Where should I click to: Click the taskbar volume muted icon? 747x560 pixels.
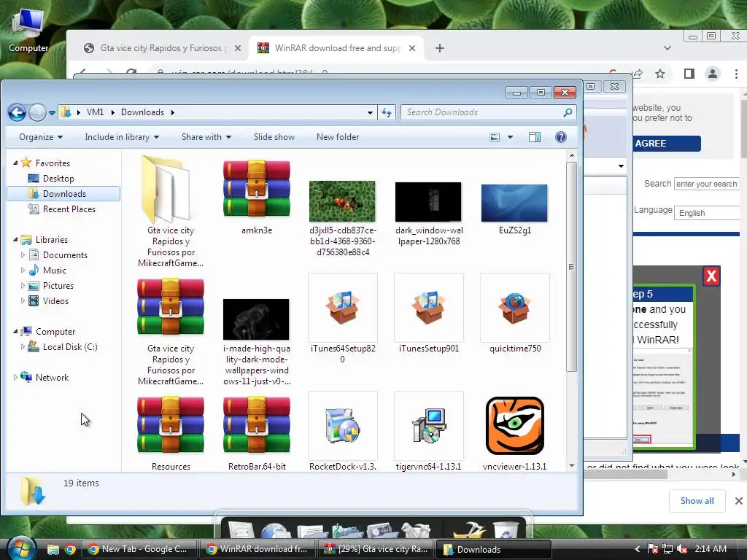pos(682,549)
